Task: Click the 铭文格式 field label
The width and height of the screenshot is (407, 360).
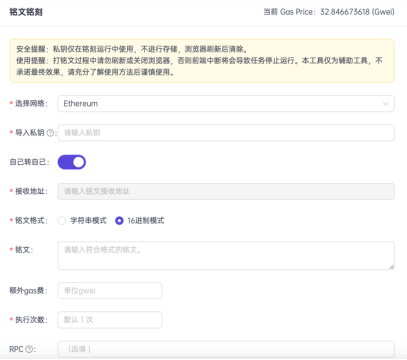Action: 31,221
